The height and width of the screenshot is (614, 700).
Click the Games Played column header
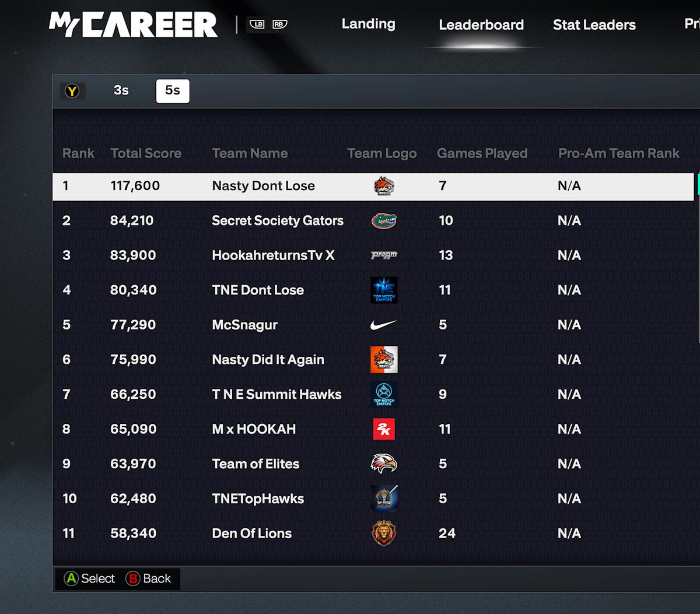[482, 153]
